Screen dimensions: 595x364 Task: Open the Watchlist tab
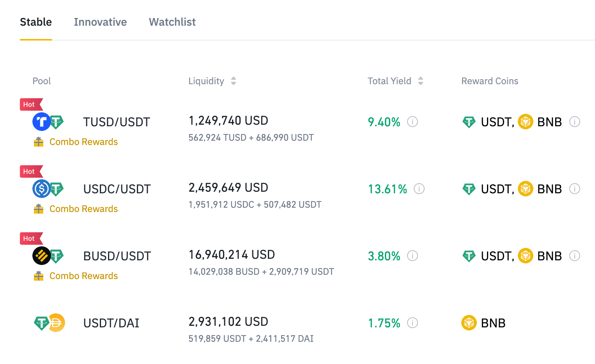click(172, 22)
